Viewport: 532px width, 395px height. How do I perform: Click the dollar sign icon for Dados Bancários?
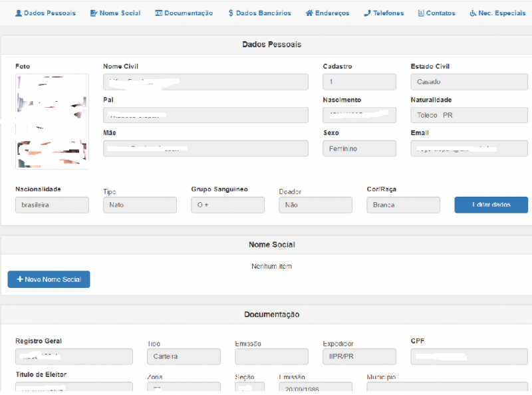[230, 13]
